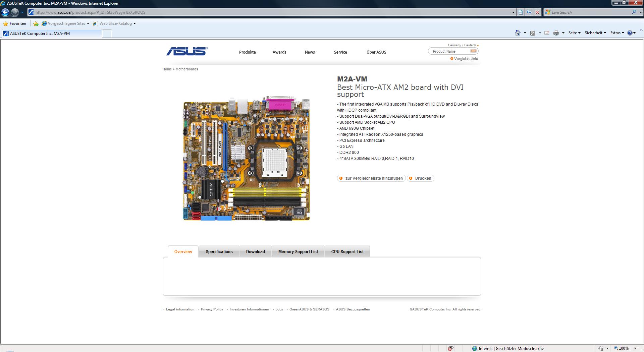Click the security lock icon in status bar
Viewport: 644px width, 352px height.
point(601,349)
